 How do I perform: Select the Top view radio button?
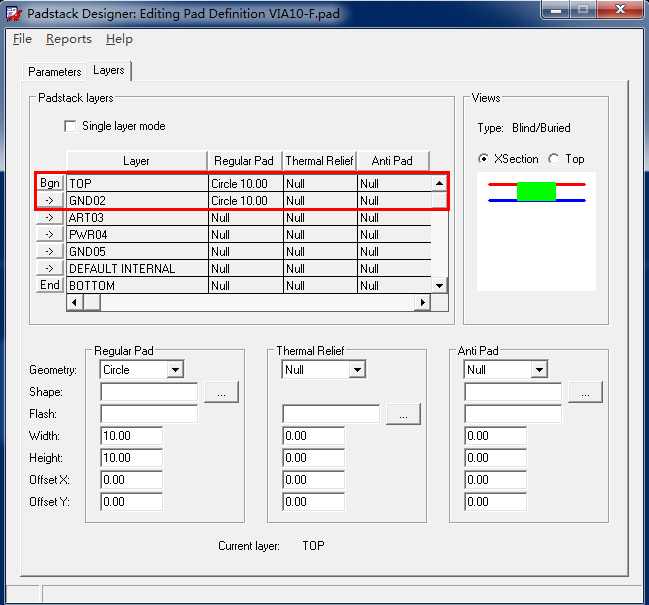553,158
